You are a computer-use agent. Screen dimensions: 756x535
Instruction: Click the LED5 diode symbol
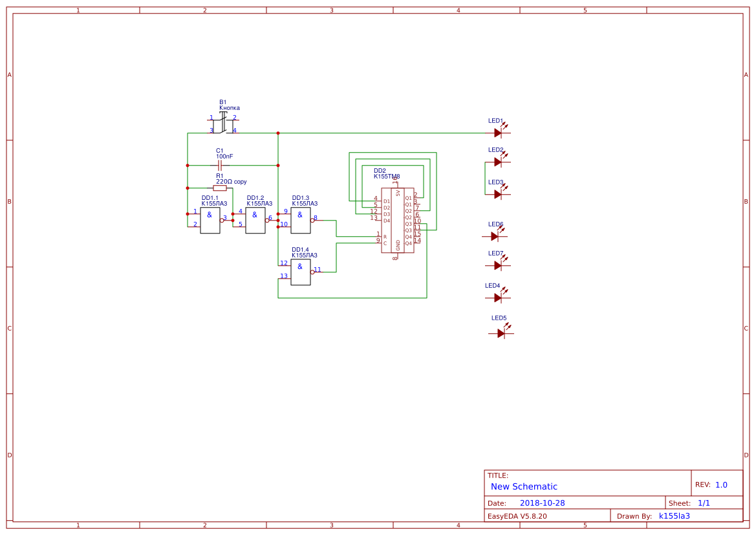501,333
